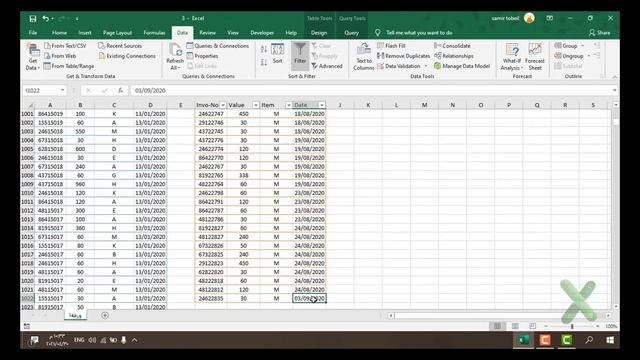The height and width of the screenshot is (360, 640).
Task: Expand the Item column filter dropdown
Action: [289, 105]
